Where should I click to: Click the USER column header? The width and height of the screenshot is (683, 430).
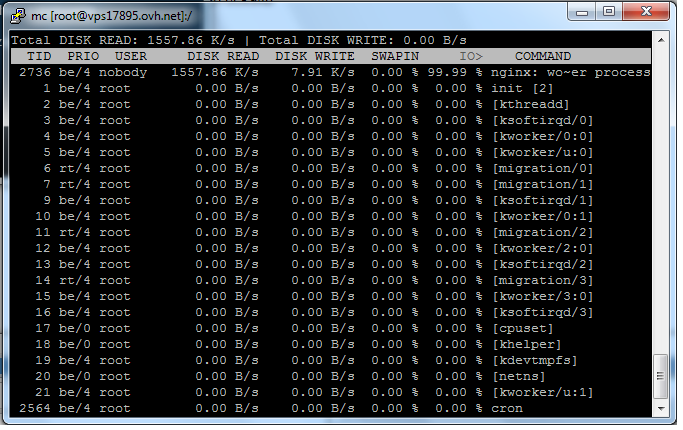click(131, 56)
